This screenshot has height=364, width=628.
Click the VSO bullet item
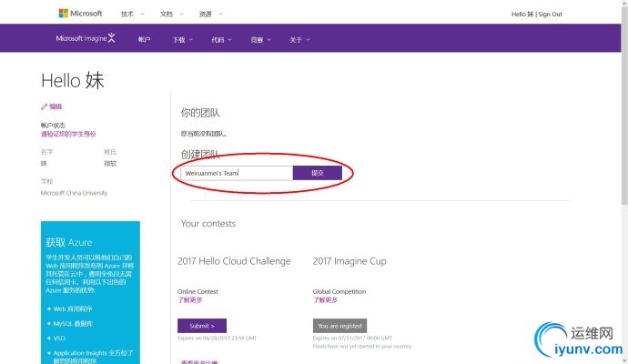[59, 339]
